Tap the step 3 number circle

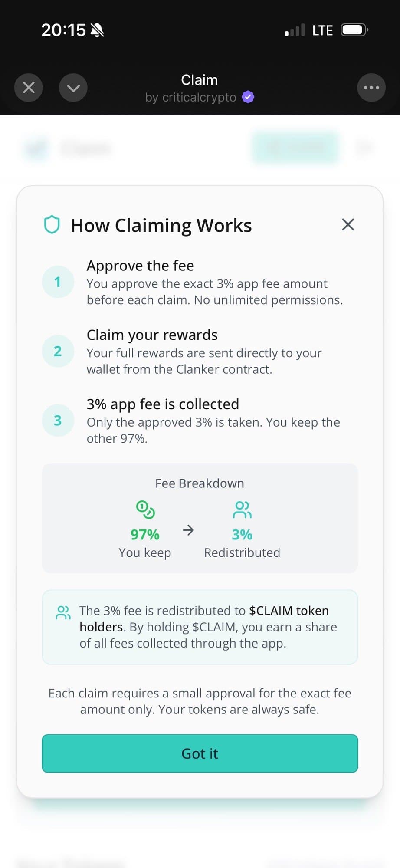click(x=58, y=421)
